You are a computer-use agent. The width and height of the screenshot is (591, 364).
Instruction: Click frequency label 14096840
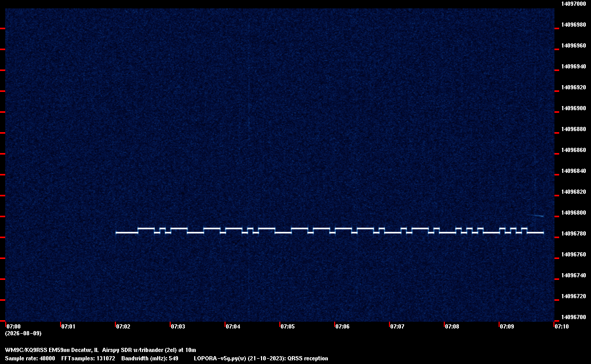click(x=574, y=171)
